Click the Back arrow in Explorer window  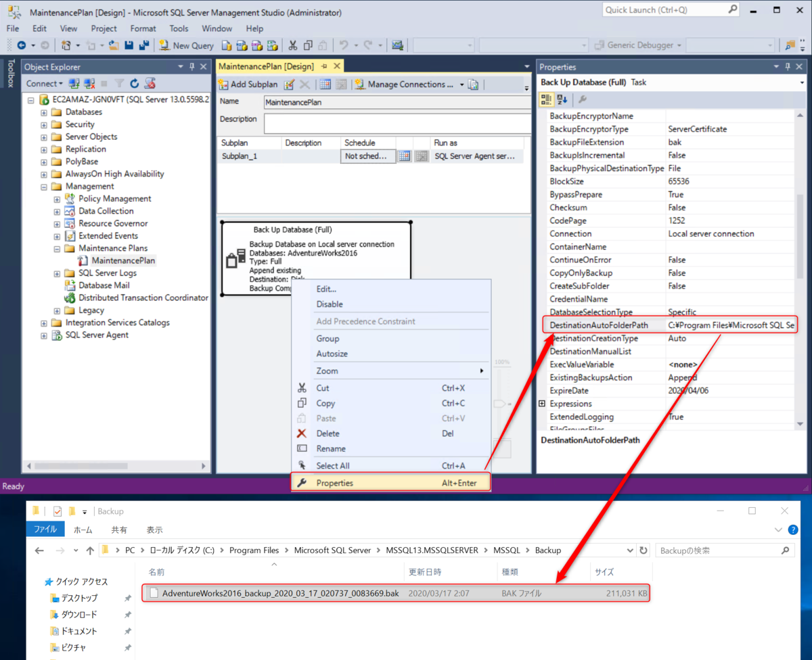(39, 550)
